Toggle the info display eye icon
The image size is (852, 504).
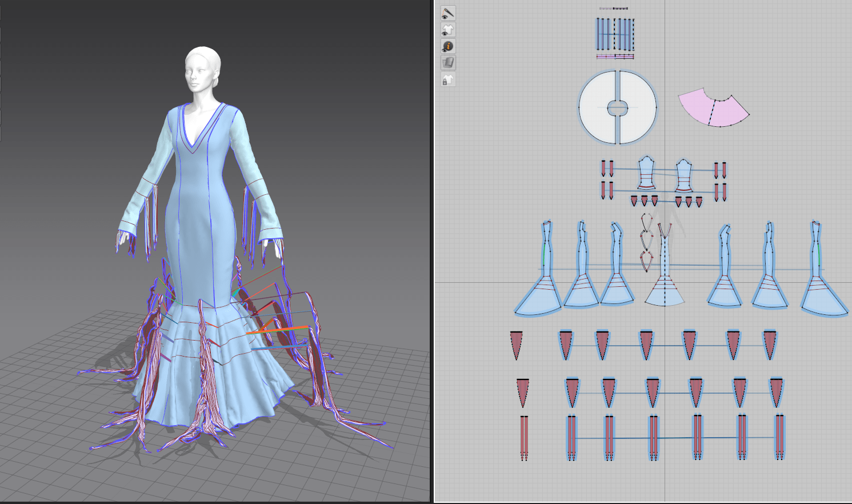[x=447, y=46]
